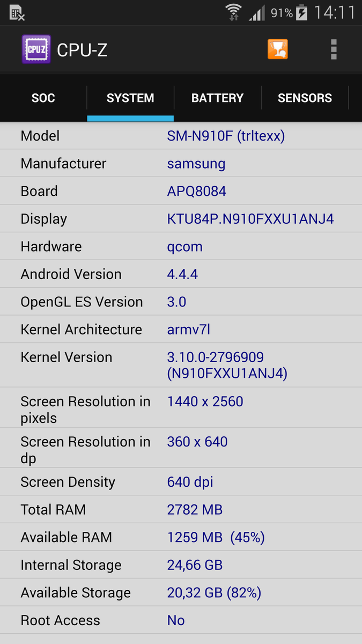Tap the Total RAM 2782 MB row
The image size is (362, 644).
coord(181,509)
